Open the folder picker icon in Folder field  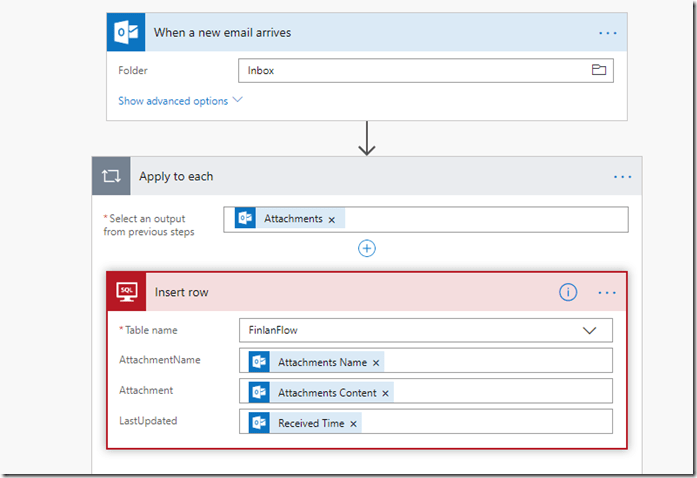point(599,70)
